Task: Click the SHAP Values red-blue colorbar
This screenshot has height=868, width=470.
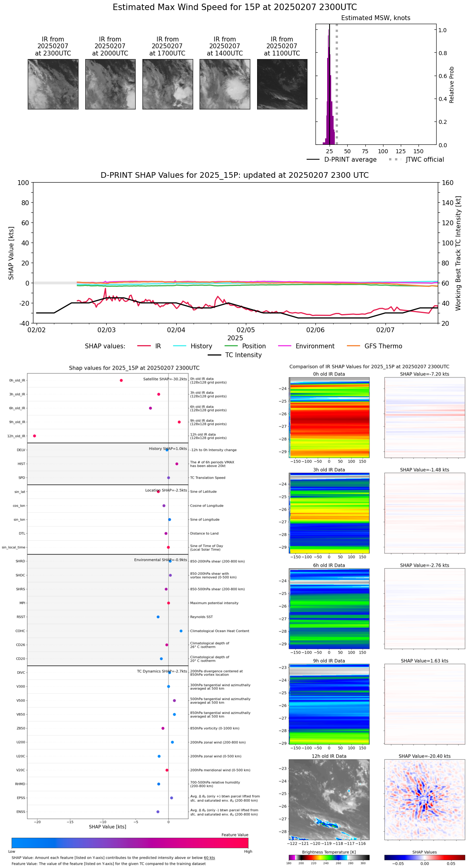Action: pos(425,858)
